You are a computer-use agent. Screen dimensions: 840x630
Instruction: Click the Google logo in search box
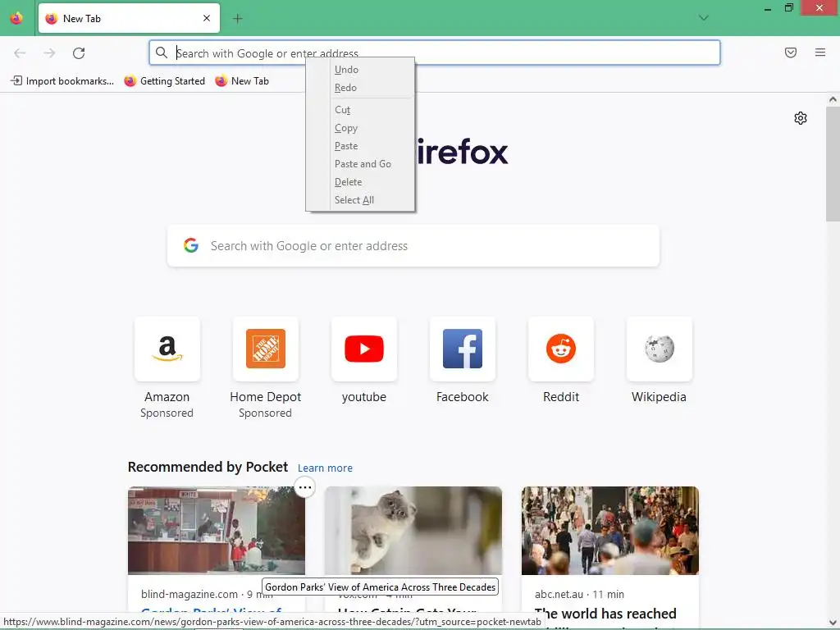(191, 245)
